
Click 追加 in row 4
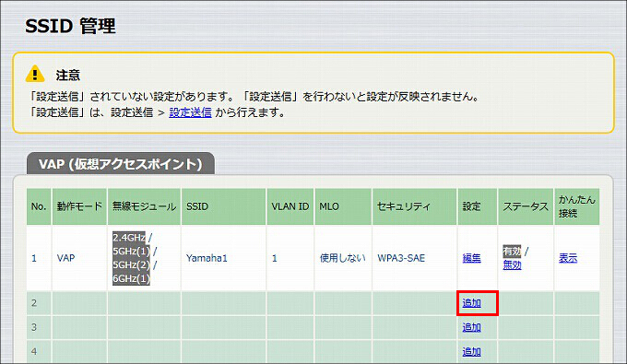(x=472, y=352)
